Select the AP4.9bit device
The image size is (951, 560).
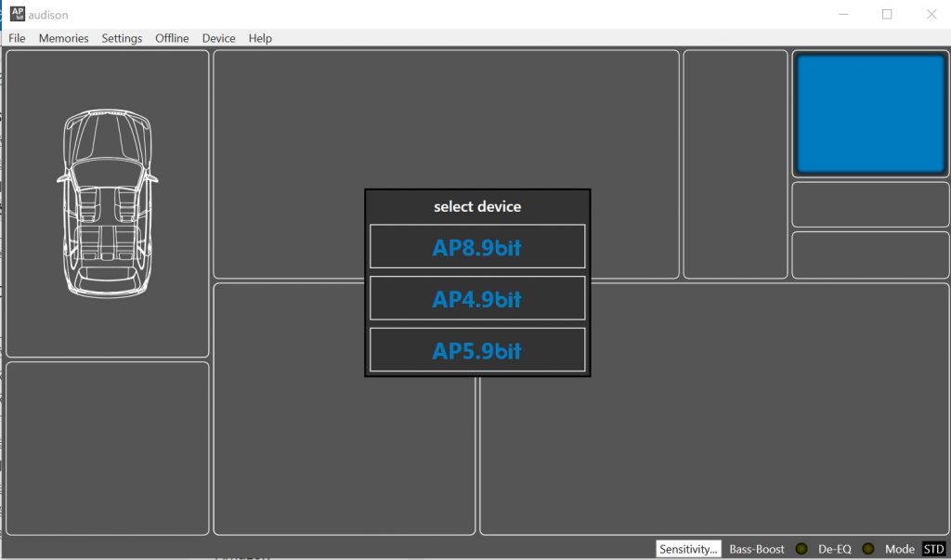point(477,298)
